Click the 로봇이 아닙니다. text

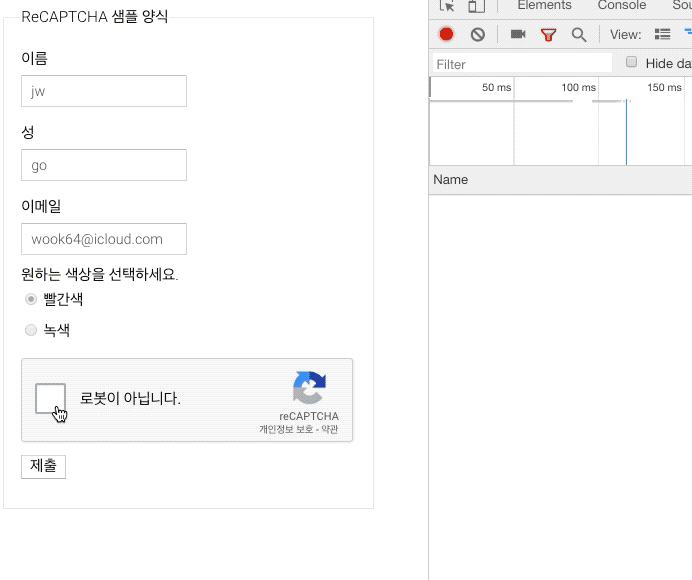coord(130,398)
